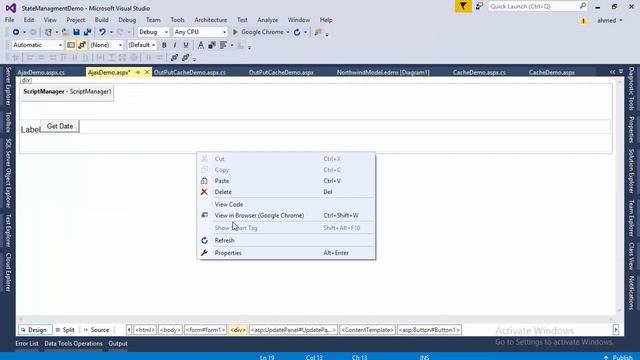Expand the Undo history dropdown arrow
The height and width of the screenshot is (360, 640).
111,32
